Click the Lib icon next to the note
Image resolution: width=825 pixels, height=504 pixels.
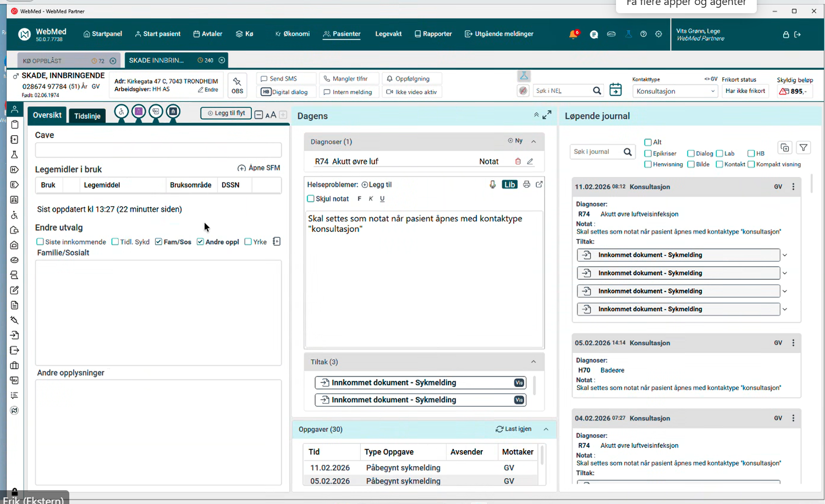[510, 184]
